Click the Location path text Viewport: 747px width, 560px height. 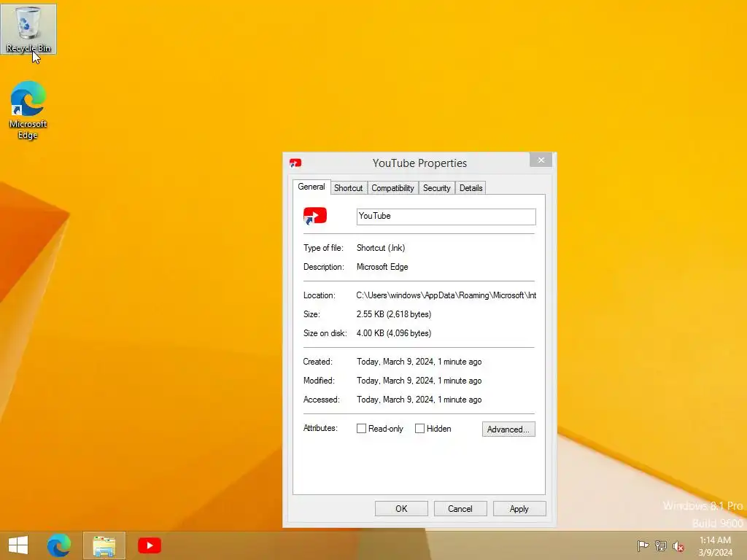[x=446, y=295]
